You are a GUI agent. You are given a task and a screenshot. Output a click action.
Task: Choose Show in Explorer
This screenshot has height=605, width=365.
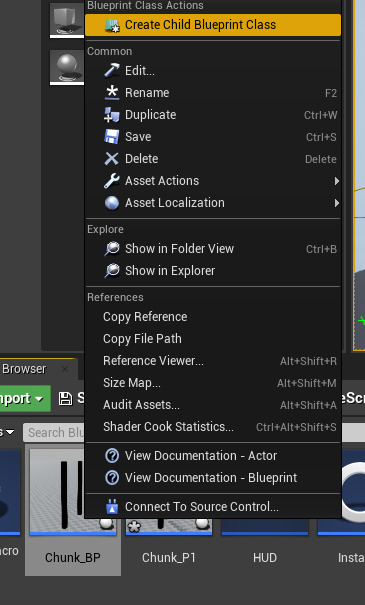pyautogui.click(x=213, y=271)
